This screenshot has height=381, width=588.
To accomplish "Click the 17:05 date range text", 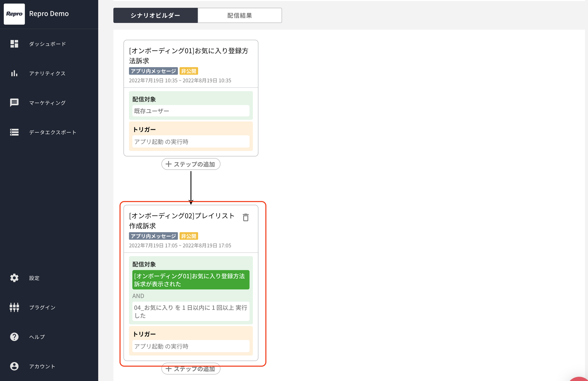I will click(180, 245).
